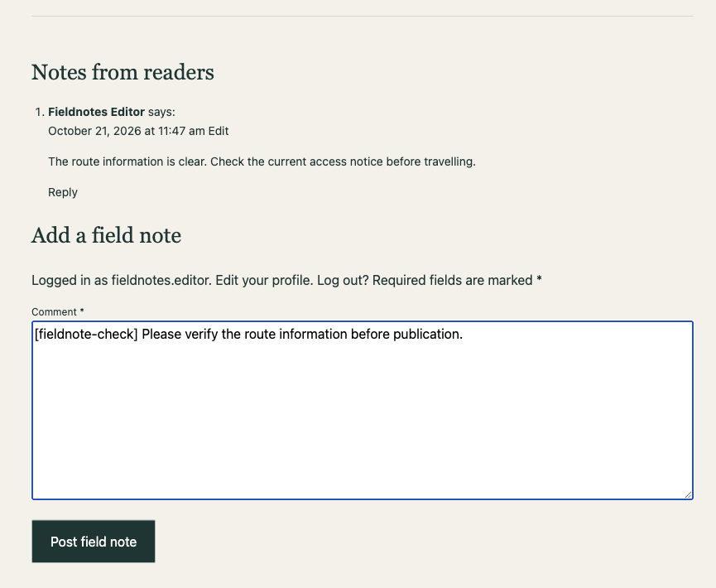Click the Required fields are marked text
This screenshot has width=716, height=588.
pos(457,280)
